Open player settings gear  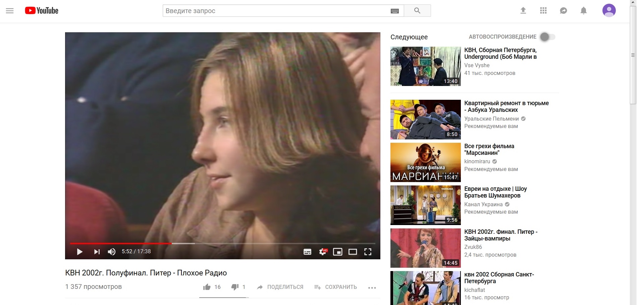(x=323, y=252)
